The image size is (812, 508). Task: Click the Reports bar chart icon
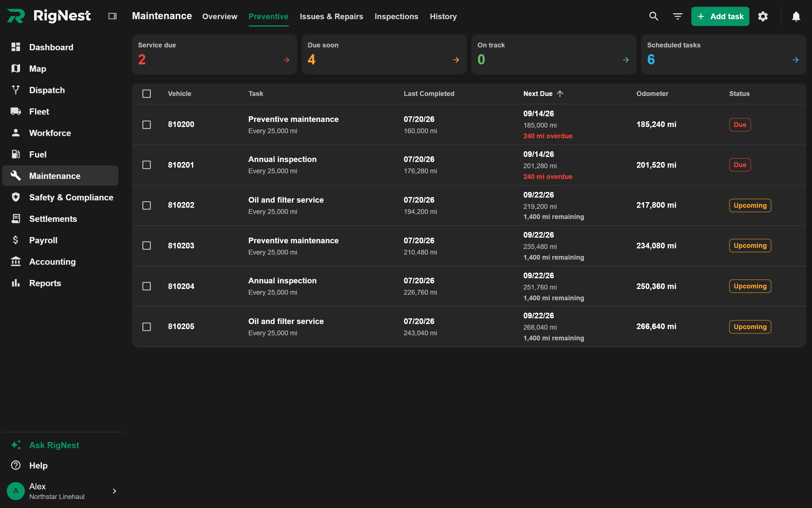pyautogui.click(x=16, y=283)
